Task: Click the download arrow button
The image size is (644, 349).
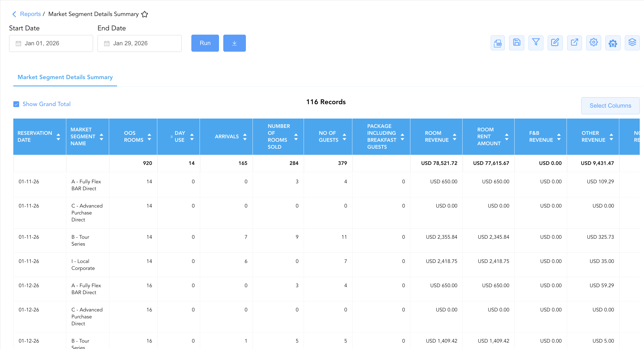Action: pos(234,43)
